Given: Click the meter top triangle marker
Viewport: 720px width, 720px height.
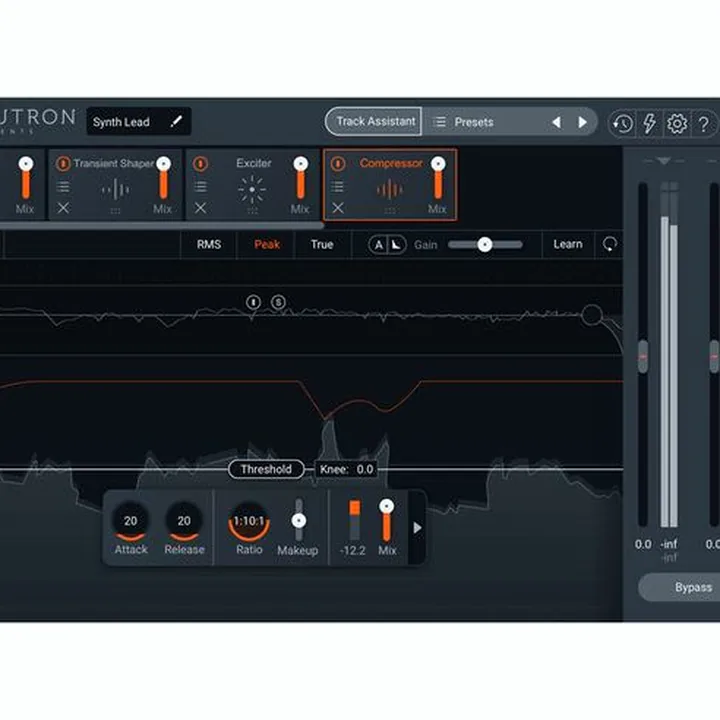Looking at the screenshot, I should 664,161.
